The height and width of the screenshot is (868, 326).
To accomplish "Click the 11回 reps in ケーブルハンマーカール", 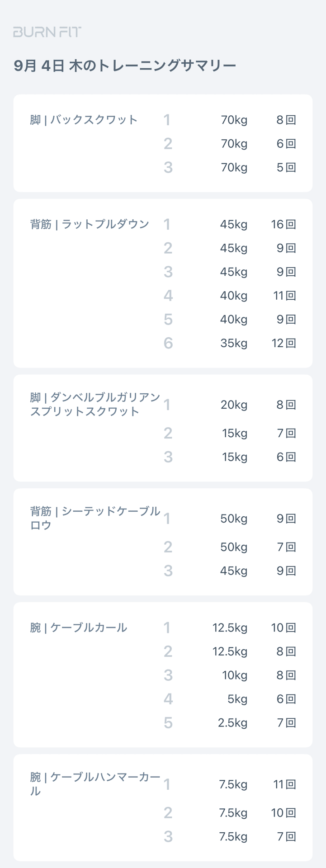I will [284, 784].
